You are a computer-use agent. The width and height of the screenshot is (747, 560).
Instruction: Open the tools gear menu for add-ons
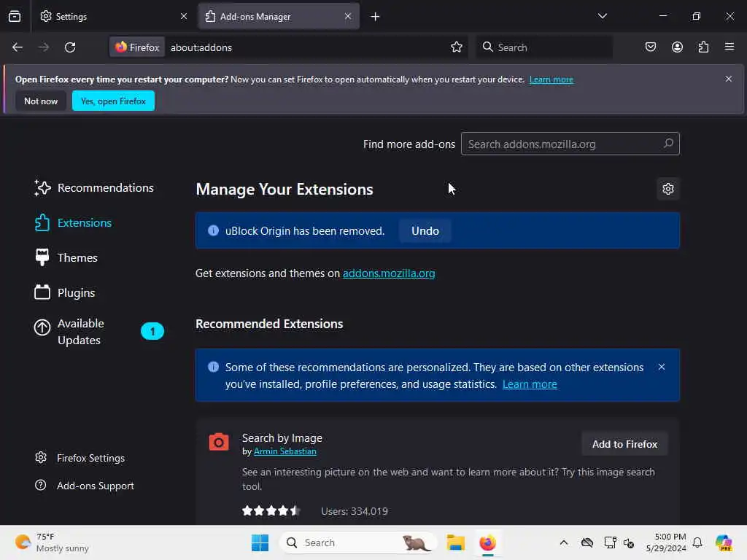click(x=668, y=189)
